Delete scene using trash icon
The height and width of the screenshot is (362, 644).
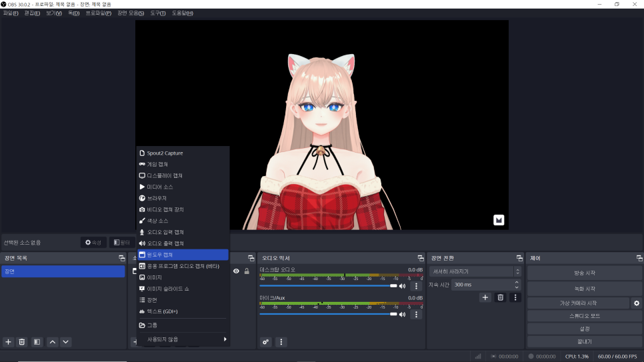coord(22,342)
